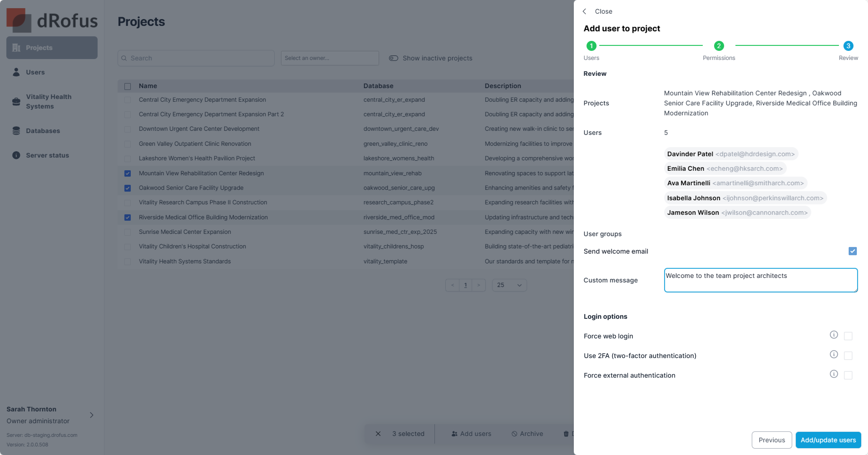Screen dimensions: 868x455
Task: Open the Select an owner dropdown
Action: coord(330,58)
